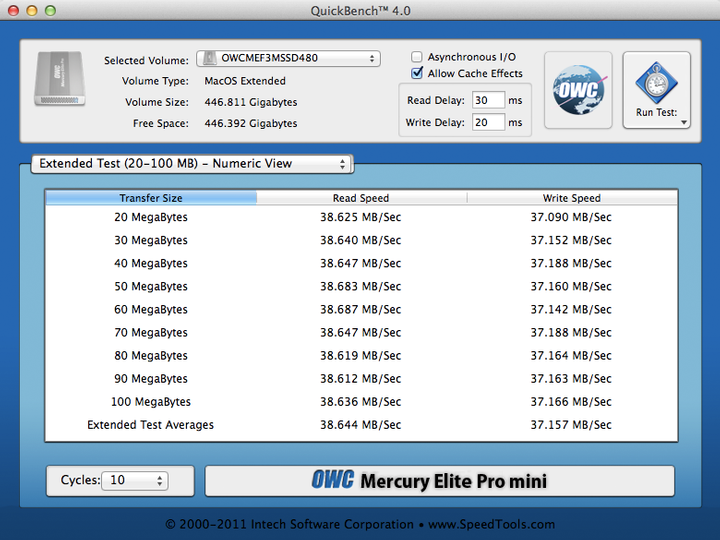Screen dimensions: 720x540
Task: Click the Write Speed column header
Action: (x=571, y=198)
